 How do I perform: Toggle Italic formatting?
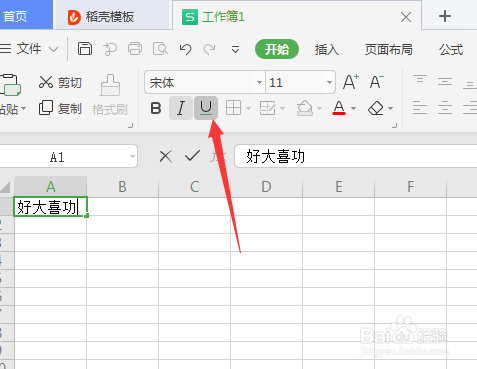pyautogui.click(x=180, y=108)
